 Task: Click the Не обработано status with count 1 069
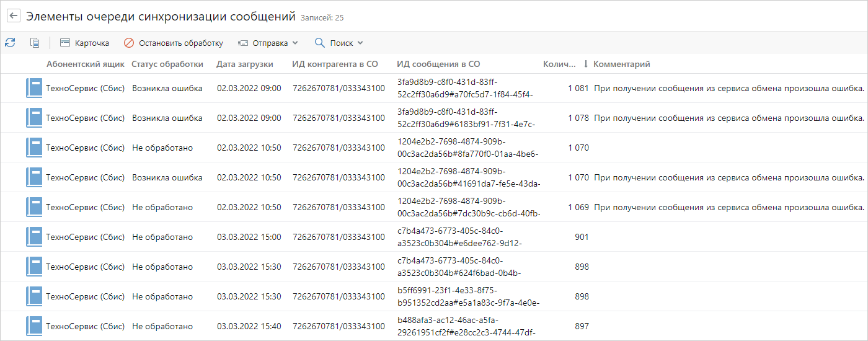click(162, 207)
